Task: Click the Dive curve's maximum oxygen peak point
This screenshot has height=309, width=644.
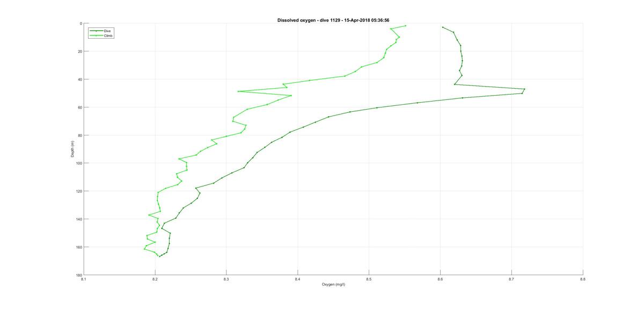Action: 524,89
